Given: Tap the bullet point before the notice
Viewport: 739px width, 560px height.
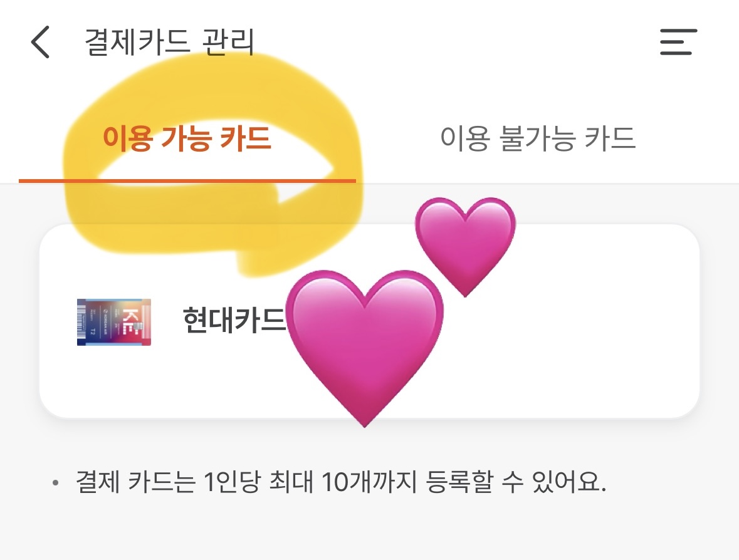Looking at the screenshot, I should [56, 483].
